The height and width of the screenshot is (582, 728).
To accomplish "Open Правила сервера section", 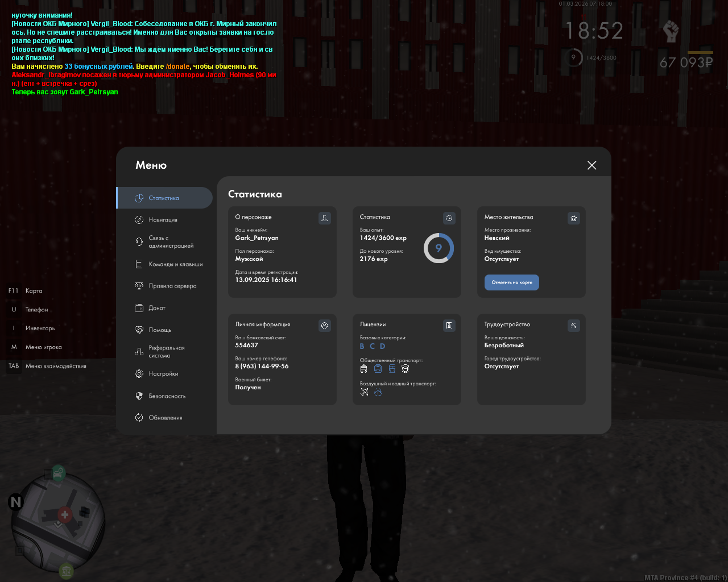I will pos(172,286).
